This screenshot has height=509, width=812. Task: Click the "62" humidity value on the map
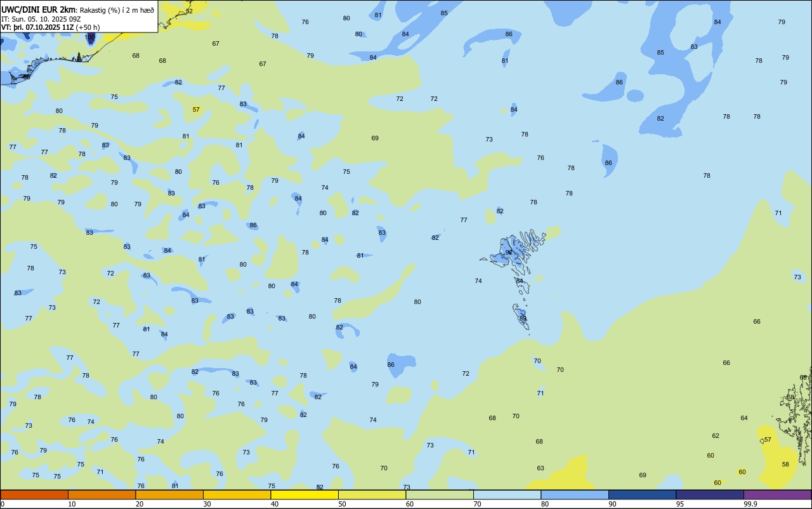(716, 436)
